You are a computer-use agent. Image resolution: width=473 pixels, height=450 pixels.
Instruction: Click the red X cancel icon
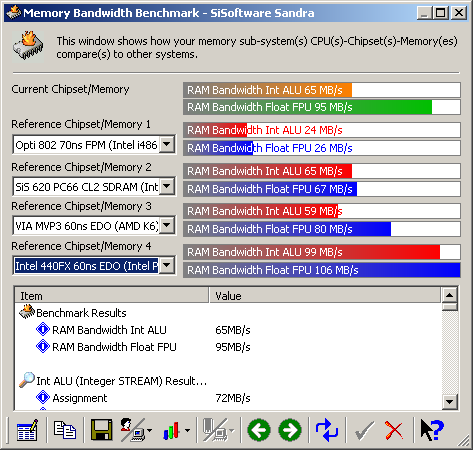394,430
